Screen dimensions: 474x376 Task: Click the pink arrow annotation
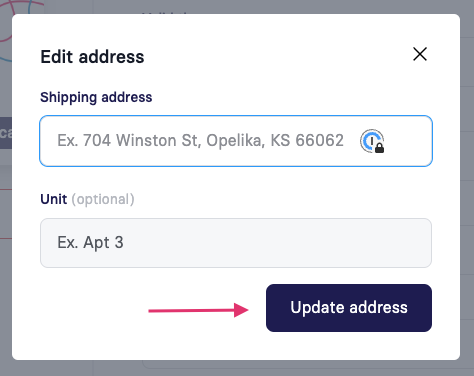[x=198, y=310]
